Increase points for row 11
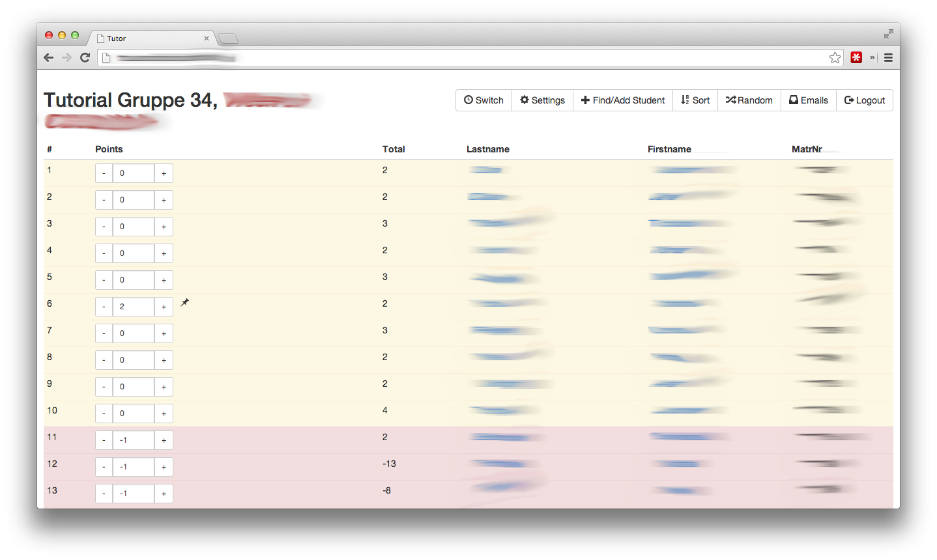This screenshot has width=937, height=560. [164, 440]
